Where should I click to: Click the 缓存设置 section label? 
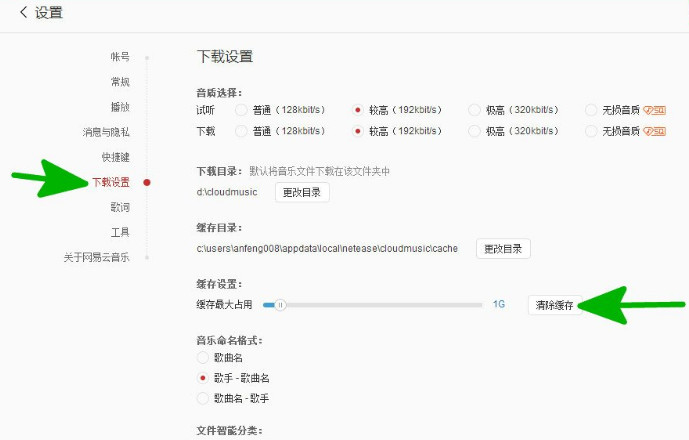(219, 284)
